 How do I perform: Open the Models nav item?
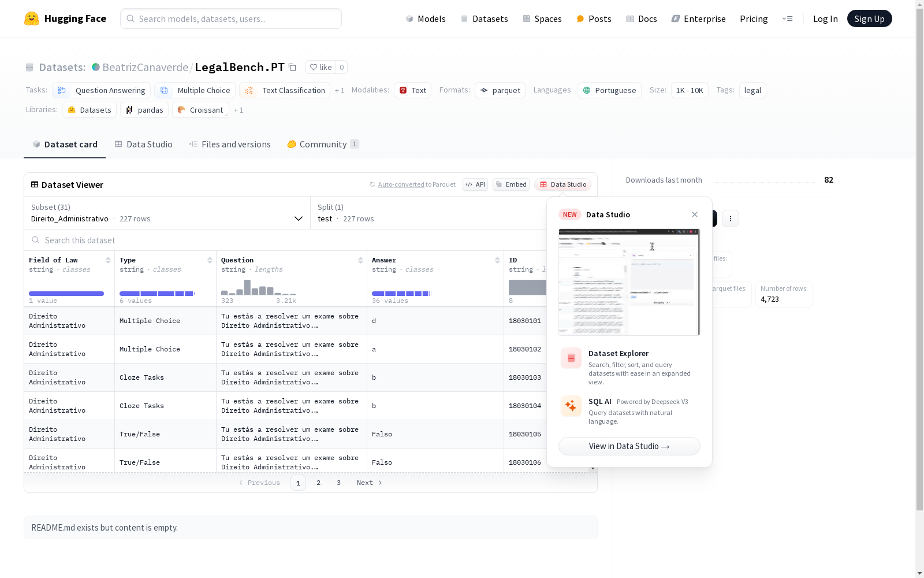pyautogui.click(x=426, y=18)
